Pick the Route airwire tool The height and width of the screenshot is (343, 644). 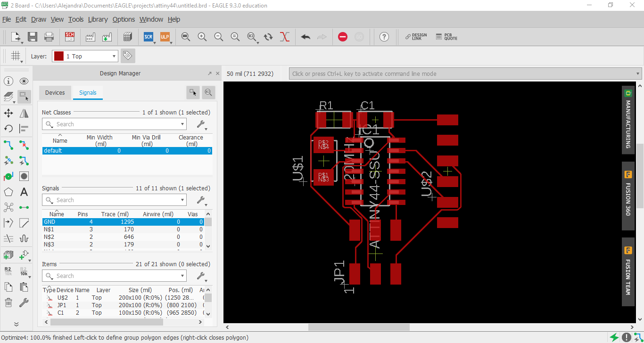coord(8,145)
